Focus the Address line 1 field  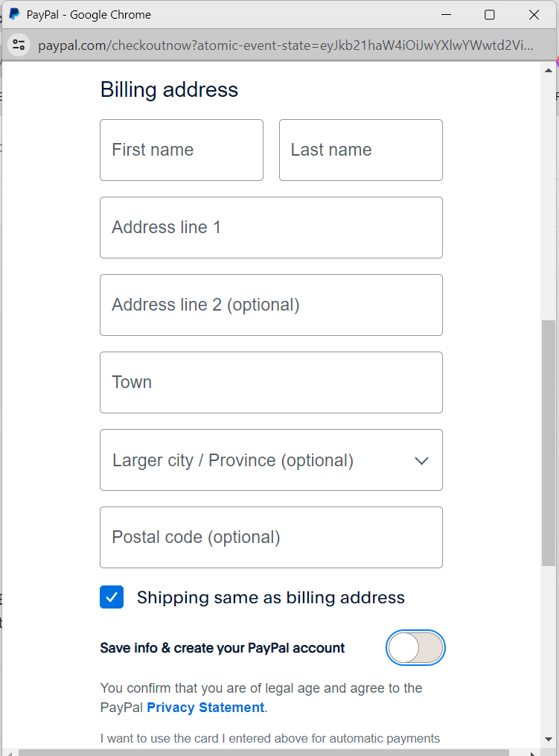(271, 228)
